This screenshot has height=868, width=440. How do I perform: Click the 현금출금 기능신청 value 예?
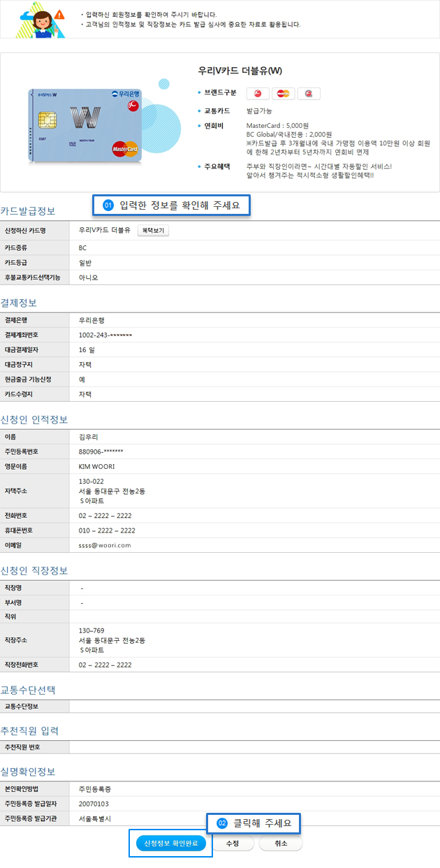coord(82,379)
